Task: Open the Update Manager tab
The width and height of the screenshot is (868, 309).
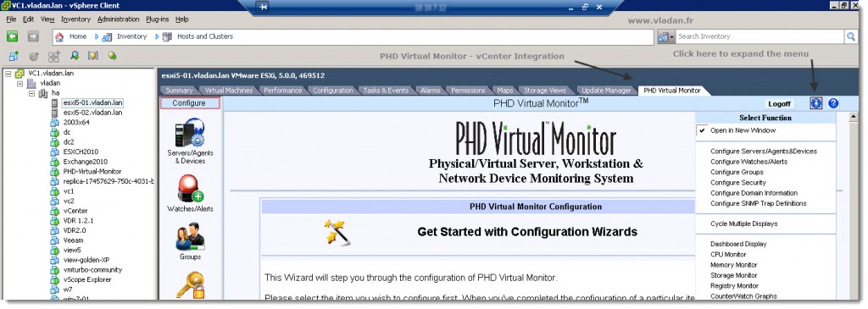Action: (x=606, y=91)
